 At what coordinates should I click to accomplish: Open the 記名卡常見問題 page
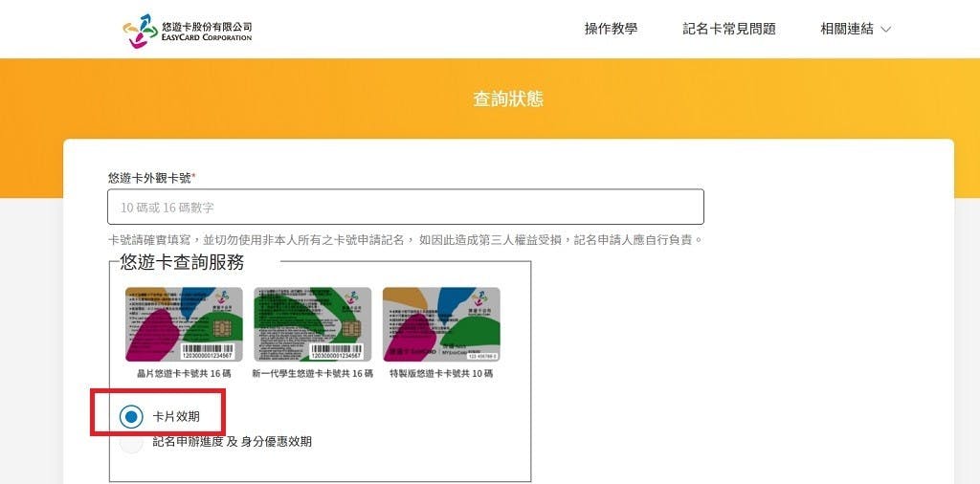(728, 29)
